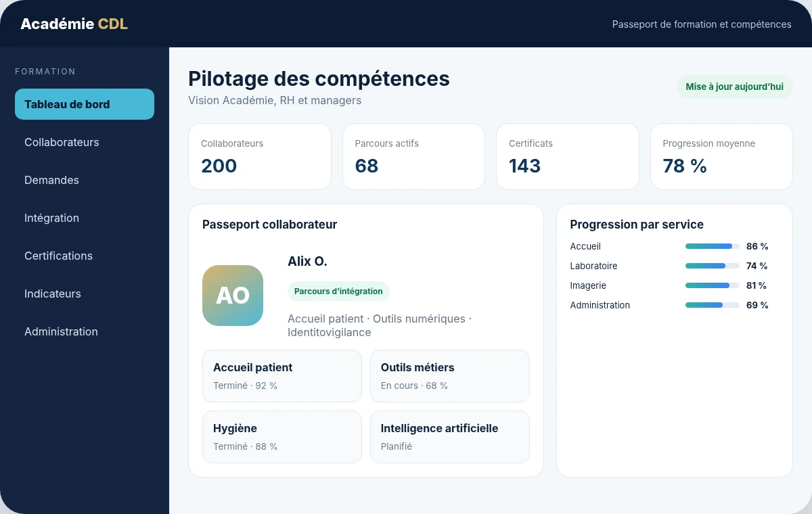Screen dimensions: 812x514
Task: Click the name Alix O.
Action: [307, 261]
